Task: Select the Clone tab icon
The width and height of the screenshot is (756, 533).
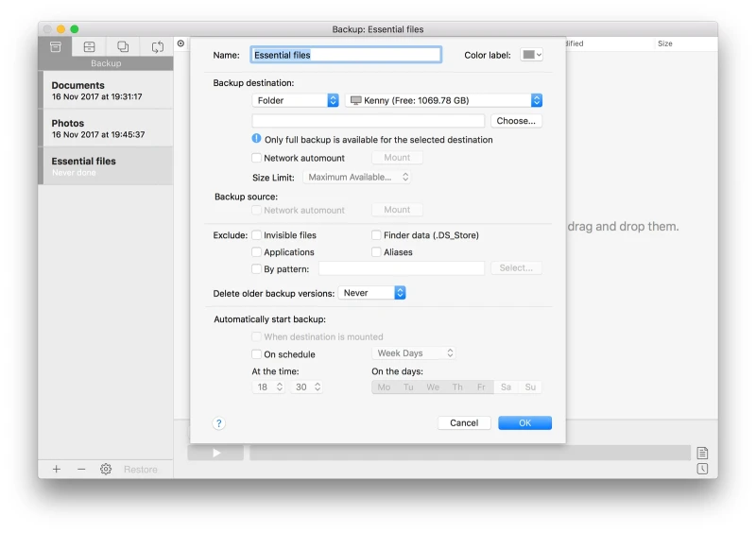Action: click(x=123, y=46)
